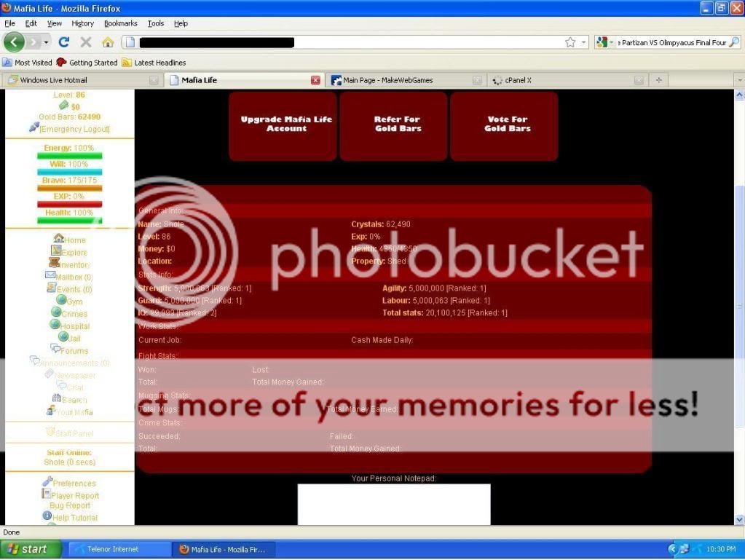Open the Gym icon link
This screenshot has height=560, width=745.
tap(61, 300)
